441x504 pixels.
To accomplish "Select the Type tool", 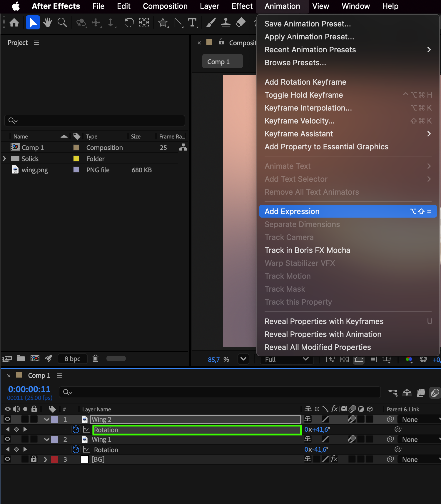I will coord(193,23).
